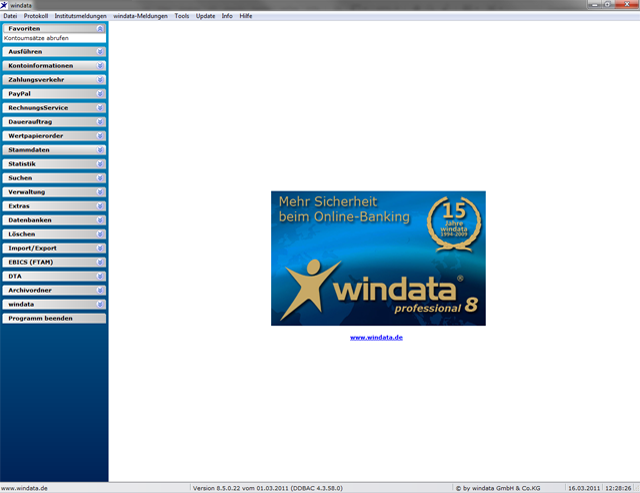Open the Datei menu
This screenshot has width=640, height=493.
10,16
